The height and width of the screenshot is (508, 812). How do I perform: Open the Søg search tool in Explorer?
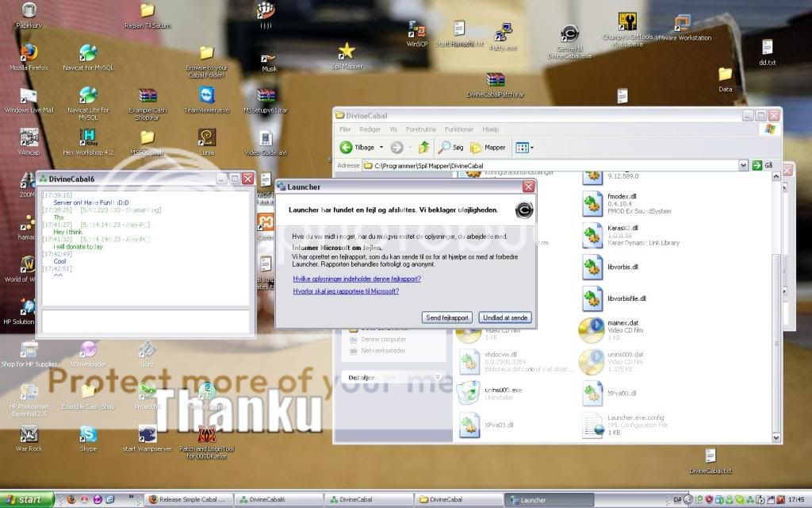coord(451,147)
